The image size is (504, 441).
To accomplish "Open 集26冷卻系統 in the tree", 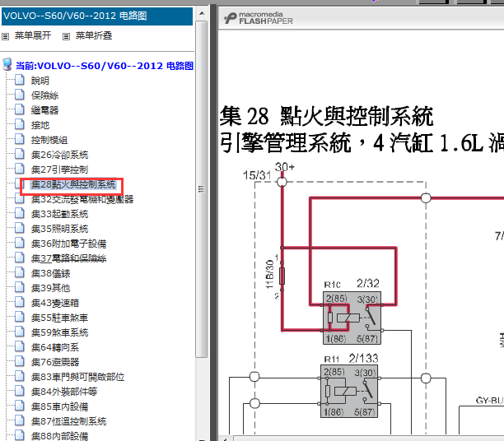I will (59, 155).
